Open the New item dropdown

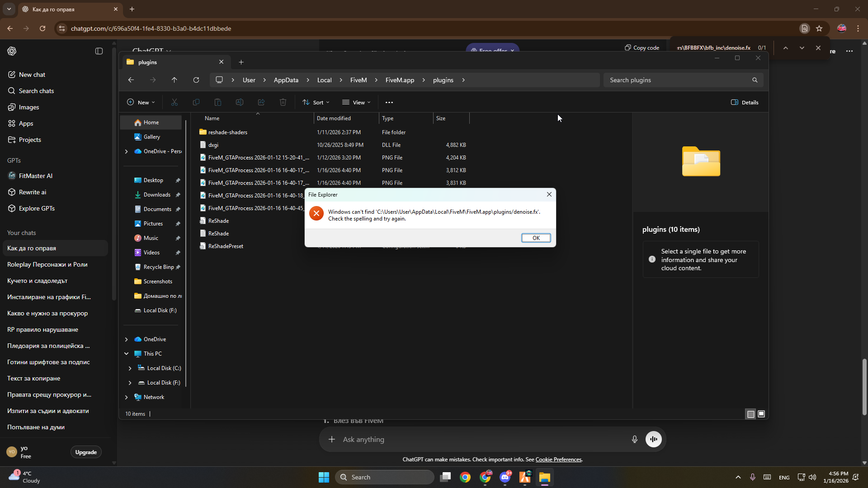(x=141, y=103)
